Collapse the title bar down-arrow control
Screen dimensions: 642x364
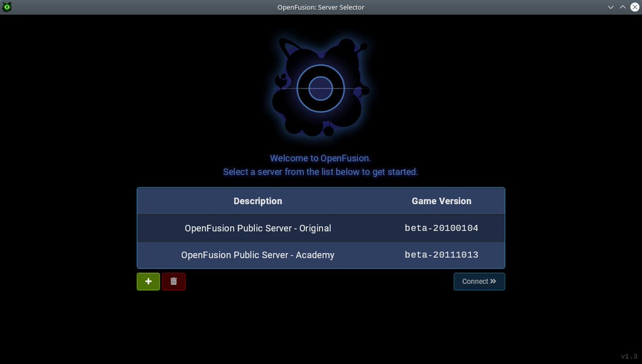(610, 7)
